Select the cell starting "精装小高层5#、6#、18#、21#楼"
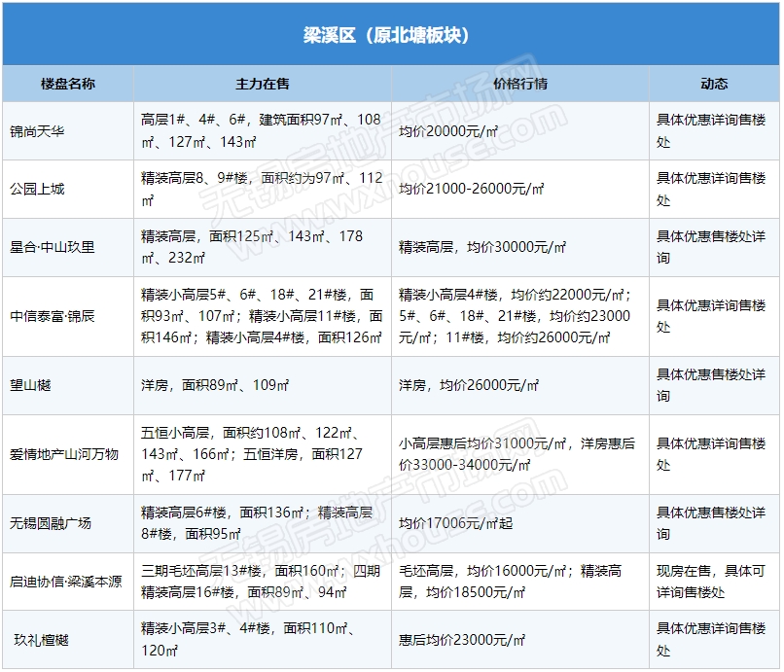This screenshot has width=784, height=672. click(262, 316)
